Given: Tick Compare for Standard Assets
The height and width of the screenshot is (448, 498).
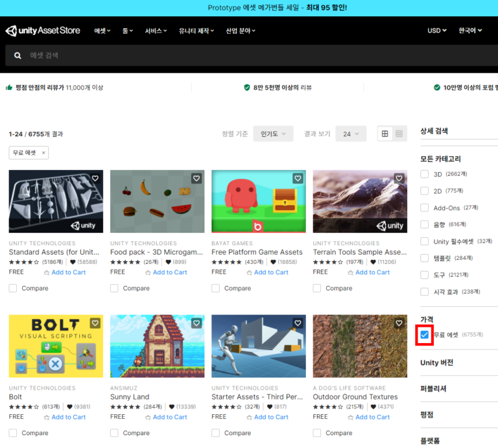Looking at the screenshot, I should tap(13, 289).
